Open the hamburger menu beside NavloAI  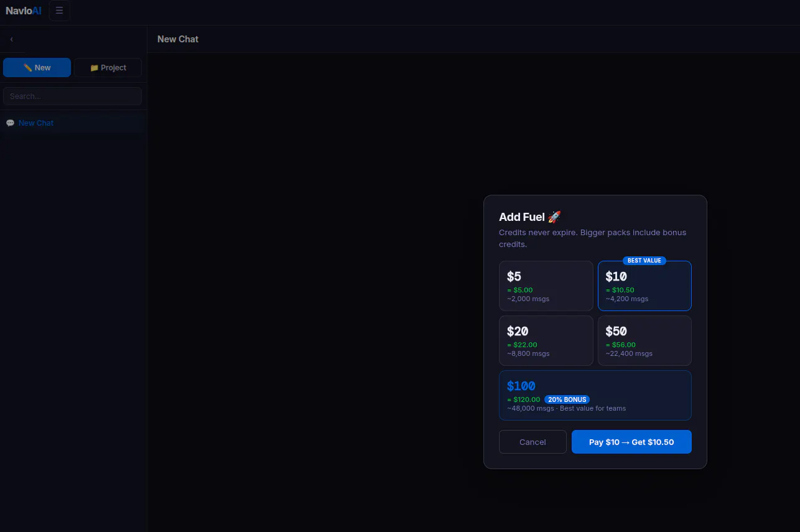59,11
